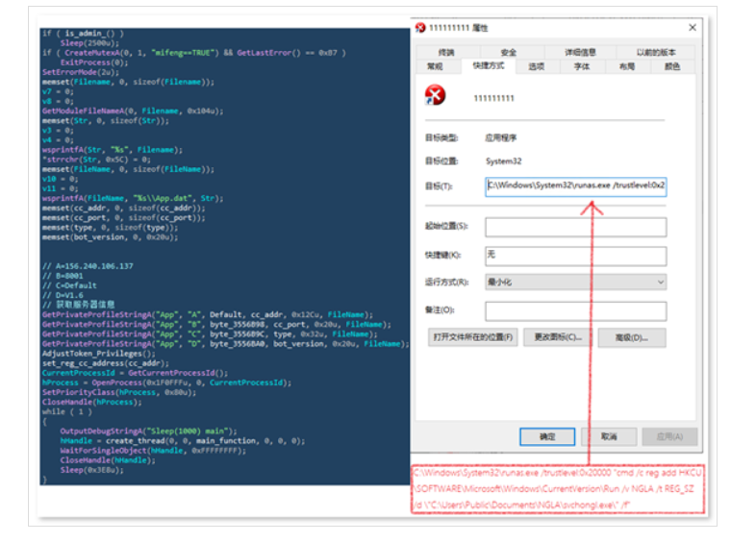This screenshot has width=756, height=542.
Task: Click the create_thread main_function code line
Action: click(x=183, y=440)
